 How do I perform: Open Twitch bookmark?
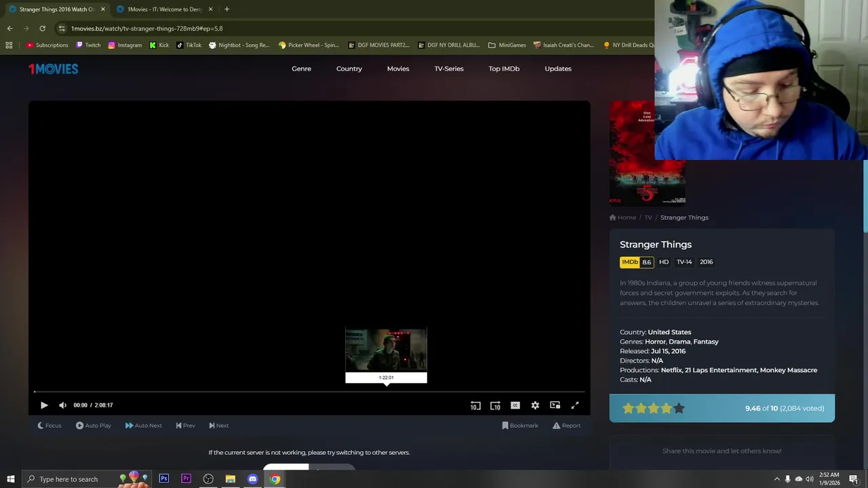tap(88, 45)
